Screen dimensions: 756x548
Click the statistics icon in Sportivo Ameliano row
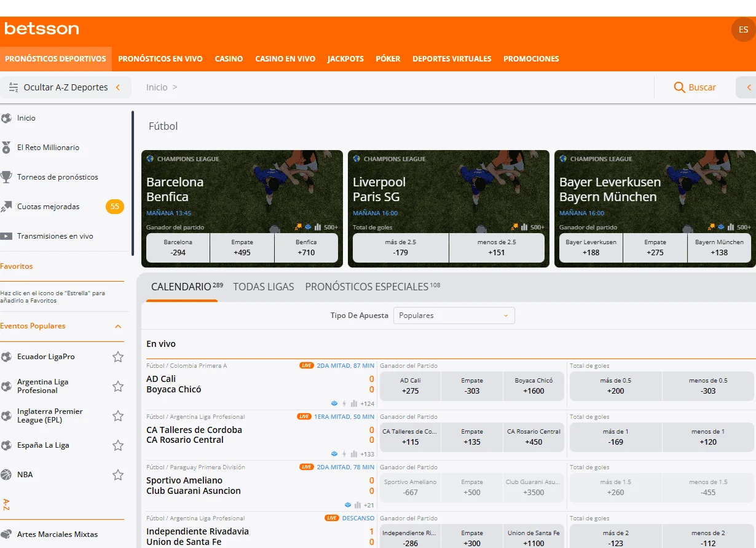coord(358,506)
